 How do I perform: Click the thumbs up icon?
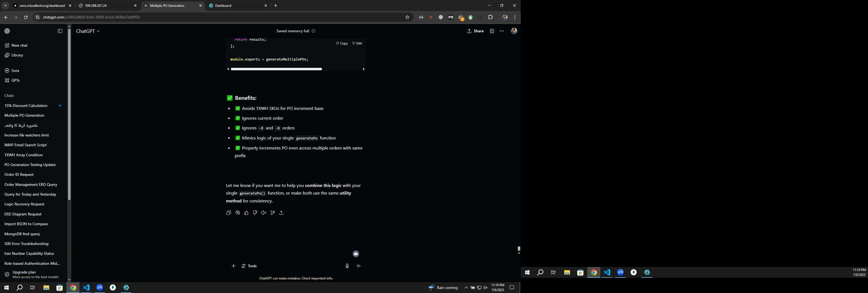click(246, 213)
